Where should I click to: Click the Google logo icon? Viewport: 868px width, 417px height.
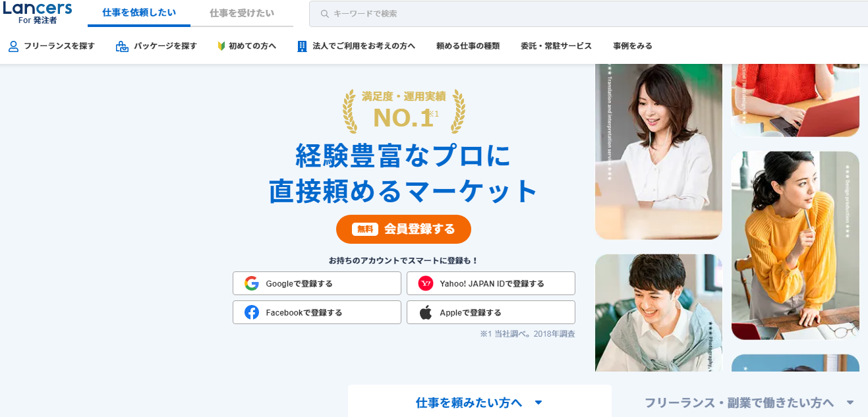tap(251, 283)
